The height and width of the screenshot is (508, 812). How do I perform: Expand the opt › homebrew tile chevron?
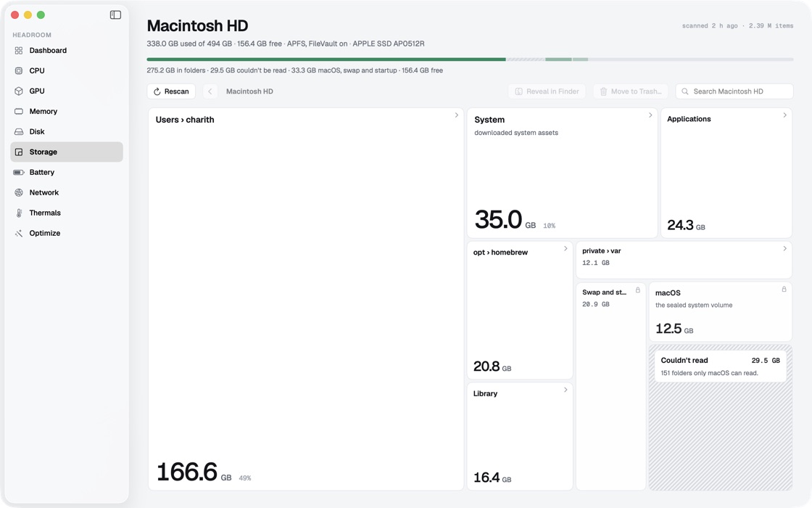565,248
